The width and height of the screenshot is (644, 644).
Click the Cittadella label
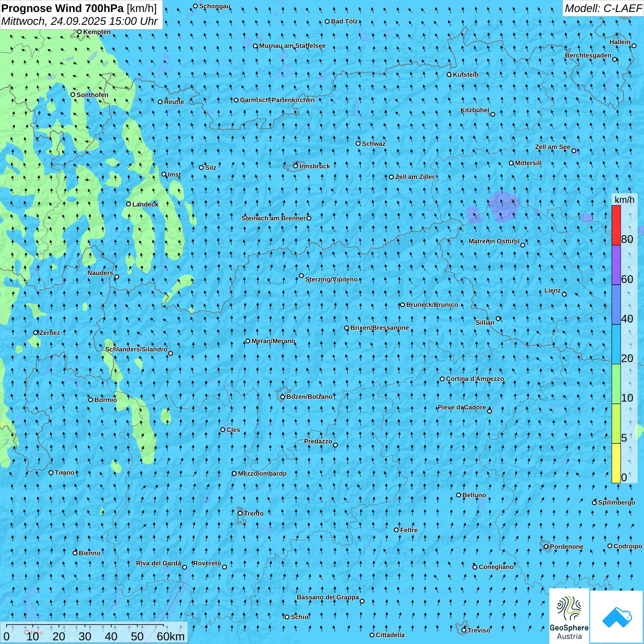point(390,635)
